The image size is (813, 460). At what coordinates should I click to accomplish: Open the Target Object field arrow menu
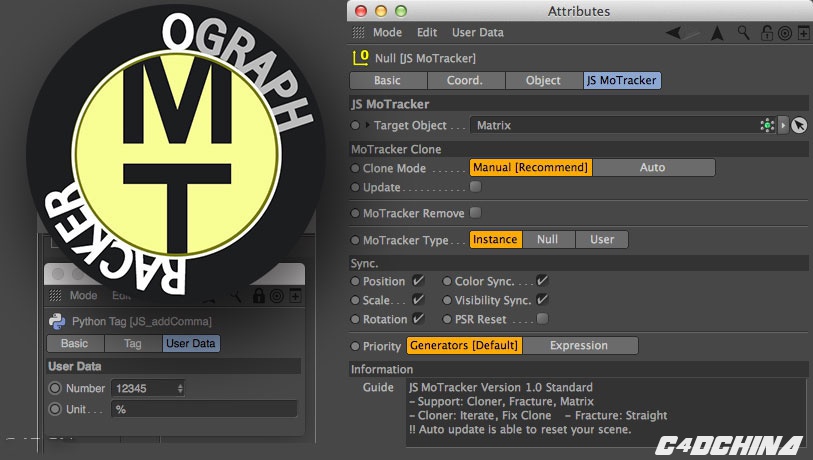point(783,125)
